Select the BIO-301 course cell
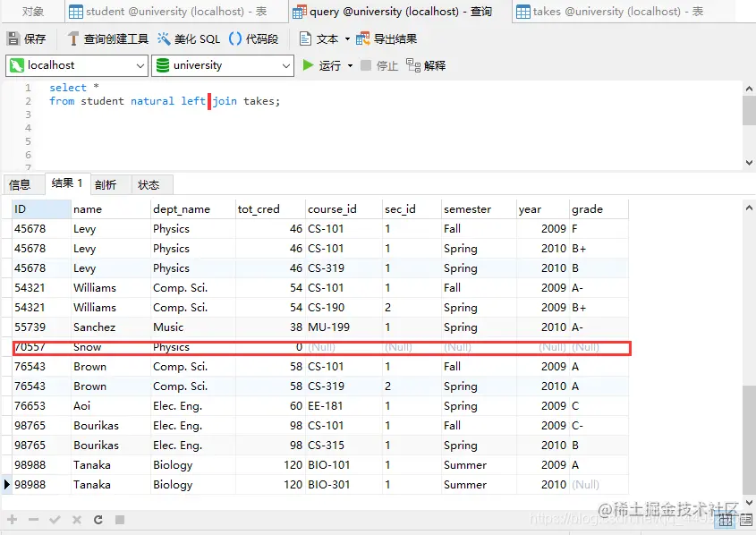This screenshot has height=535, width=756. tap(344, 485)
